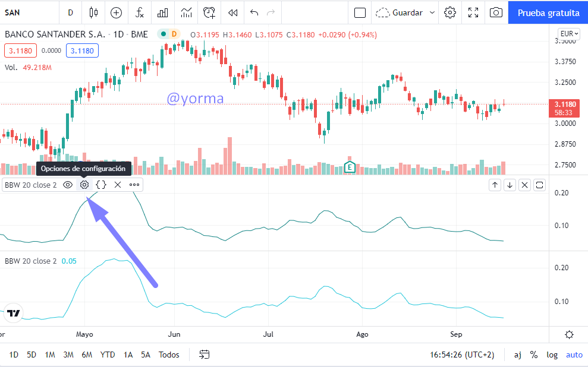Take a chart snapshot with camera
The height and width of the screenshot is (367, 588).
pyautogui.click(x=496, y=12)
